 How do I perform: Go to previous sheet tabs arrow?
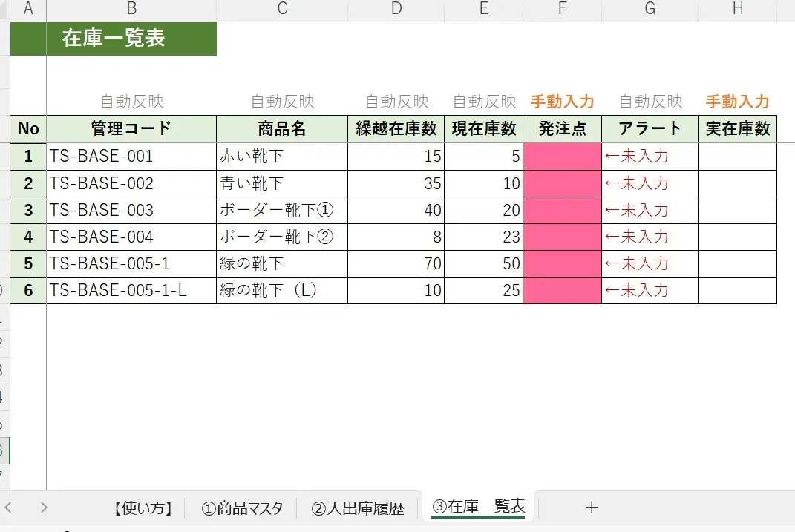coord(8,508)
